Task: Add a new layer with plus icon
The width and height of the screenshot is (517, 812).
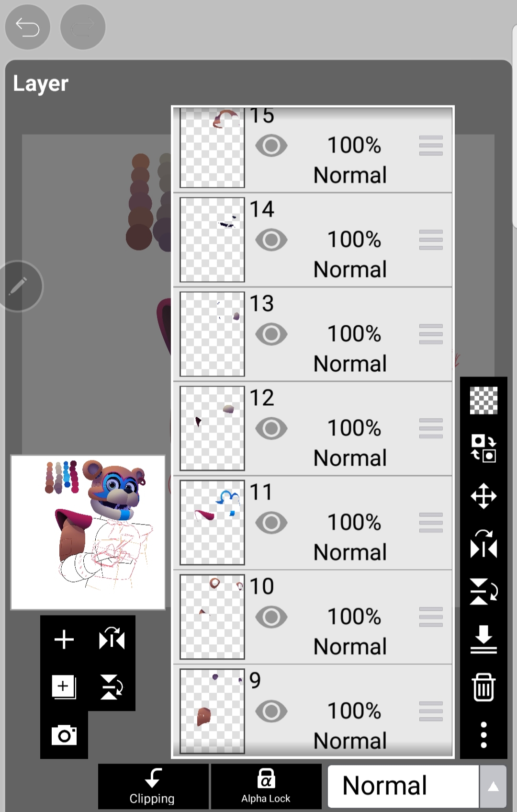Action: pos(64,640)
